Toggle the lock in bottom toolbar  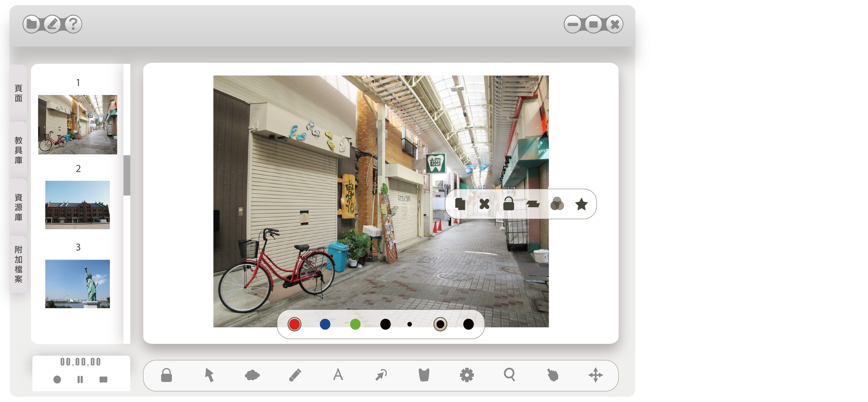pyautogui.click(x=166, y=375)
